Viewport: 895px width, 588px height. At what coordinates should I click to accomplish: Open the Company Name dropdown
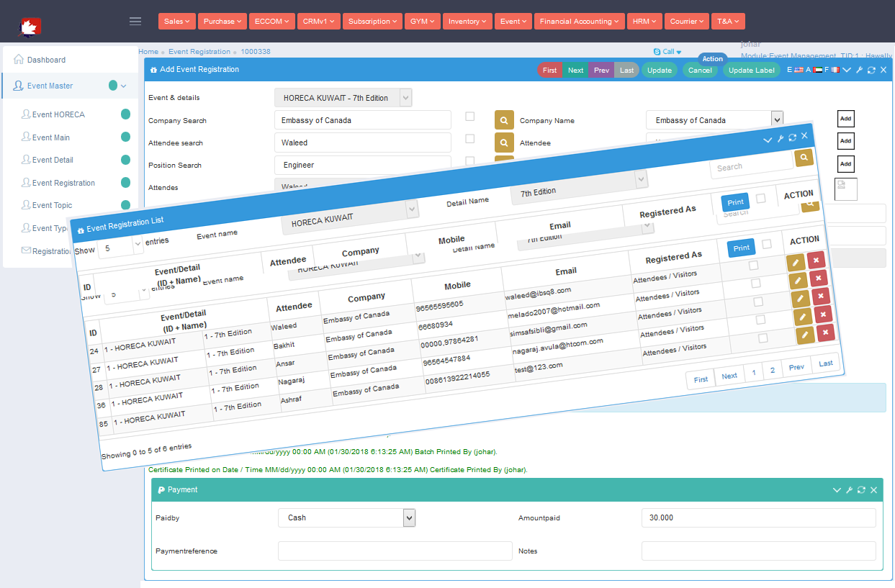point(714,120)
